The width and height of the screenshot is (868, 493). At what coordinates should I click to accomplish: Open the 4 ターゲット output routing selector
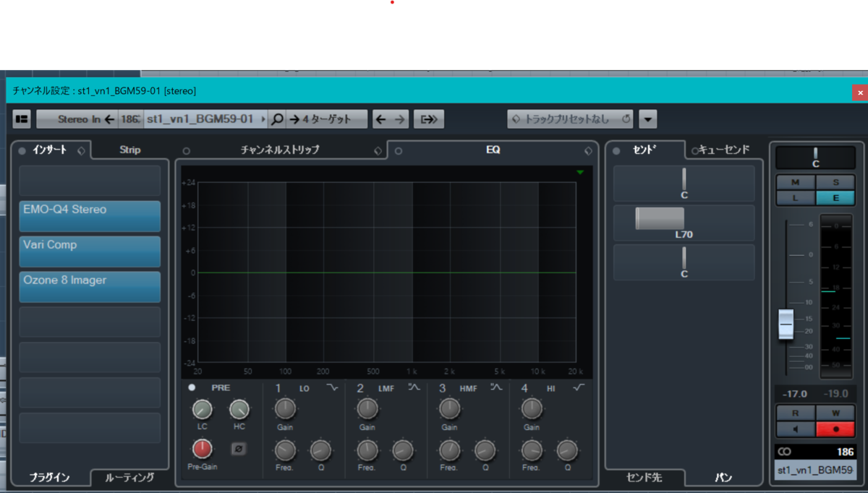coord(327,119)
